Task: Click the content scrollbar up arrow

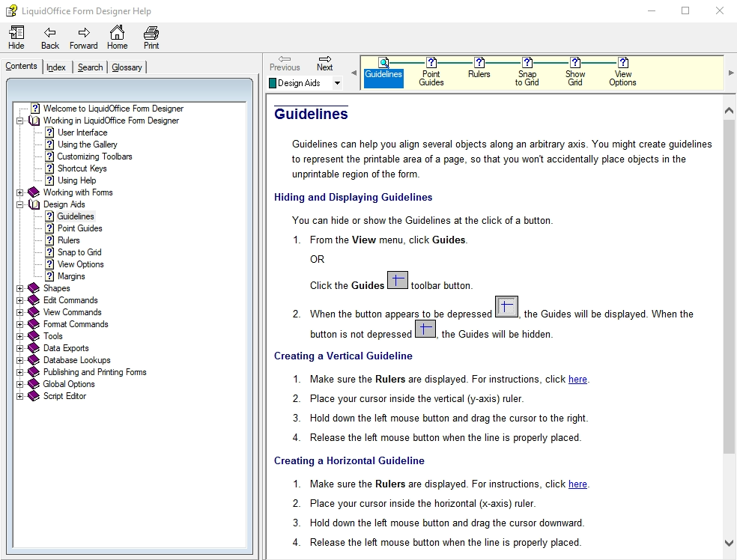Action: tap(729, 110)
